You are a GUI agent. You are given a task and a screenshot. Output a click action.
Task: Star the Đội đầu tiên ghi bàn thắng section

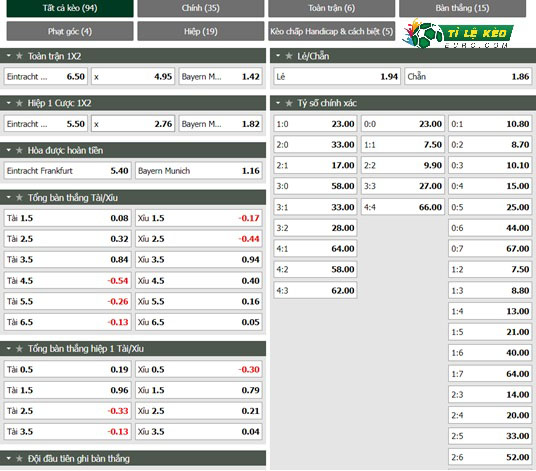[19, 459]
